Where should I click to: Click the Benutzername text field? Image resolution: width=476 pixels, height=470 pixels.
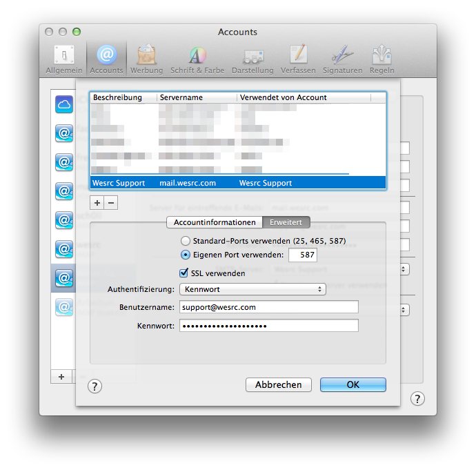[x=269, y=307]
